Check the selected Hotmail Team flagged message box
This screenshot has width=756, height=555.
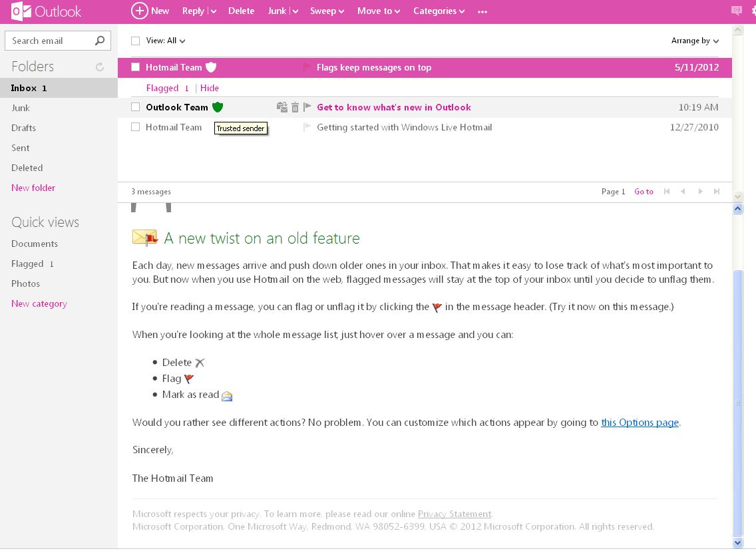[136, 67]
